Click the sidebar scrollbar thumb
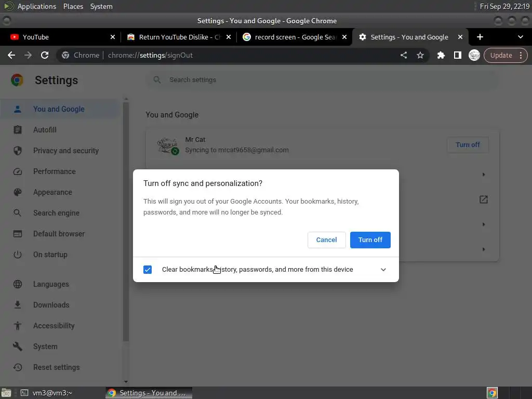The width and height of the screenshot is (532, 399). (x=126, y=221)
